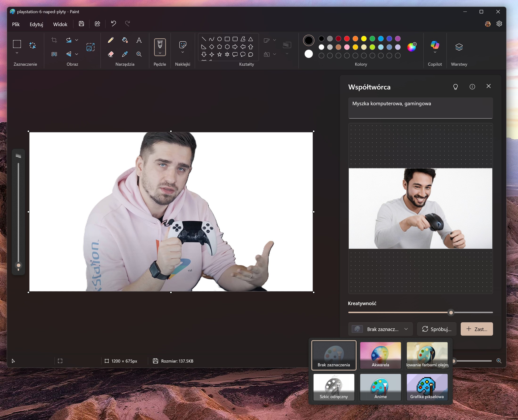This screenshot has width=518, height=420.
Task: Expand the line size dropdown
Action: (287, 54)
